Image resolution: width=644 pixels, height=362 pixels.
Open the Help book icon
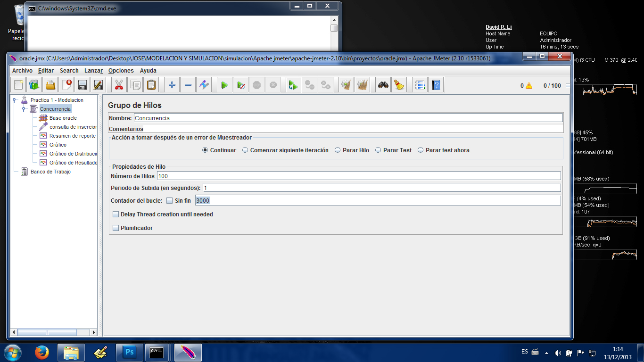[x=436, y=85]
